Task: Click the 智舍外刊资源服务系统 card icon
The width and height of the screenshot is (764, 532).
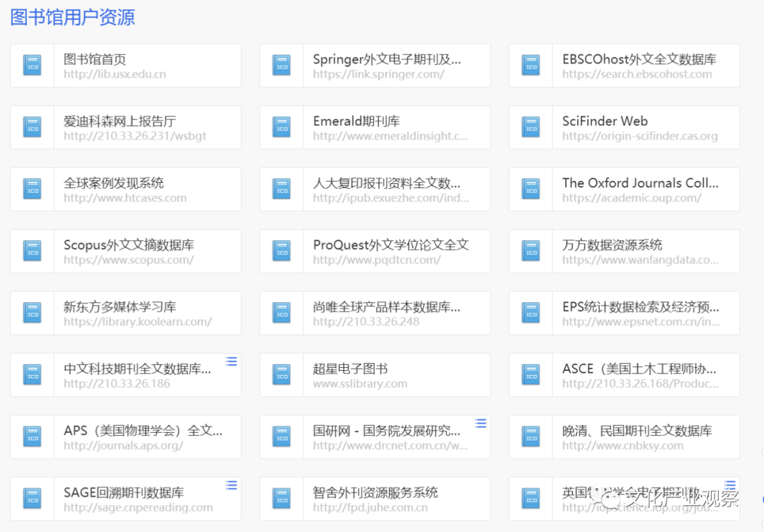Action: click(282, 498)
